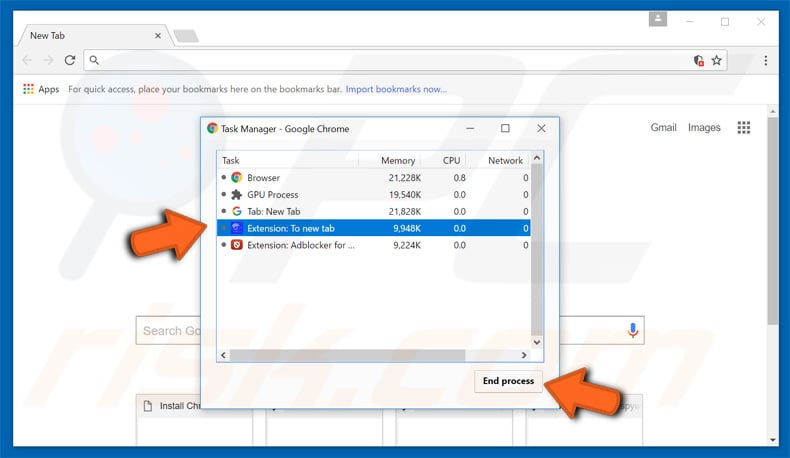Click CPU value 0.8 for Browser
This screenshot has height=458, width=790.
click(x=459, y=178)
